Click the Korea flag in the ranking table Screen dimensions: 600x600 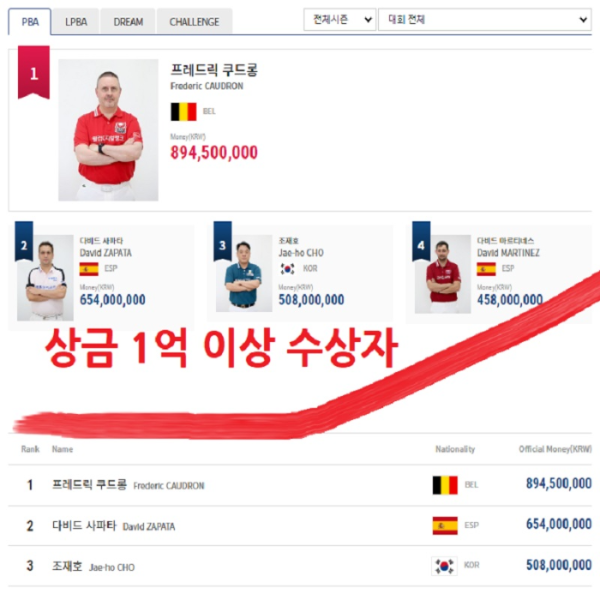pos(444,566)
